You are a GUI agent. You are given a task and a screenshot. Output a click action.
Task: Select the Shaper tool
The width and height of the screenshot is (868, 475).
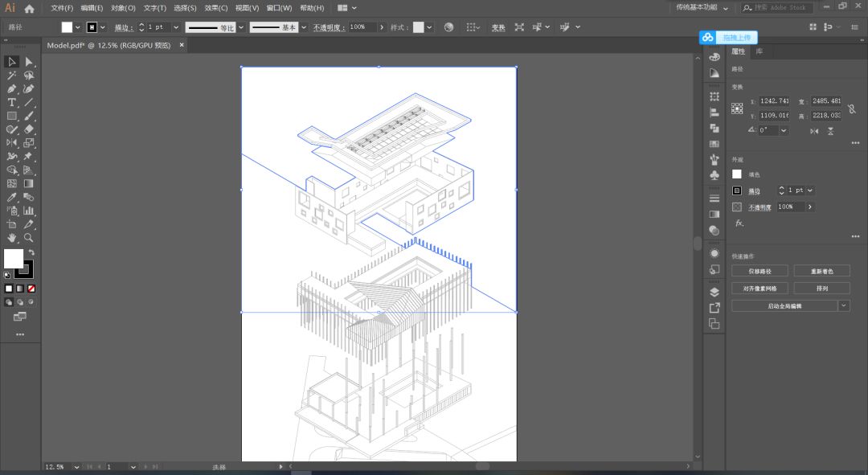click(11, 129)
